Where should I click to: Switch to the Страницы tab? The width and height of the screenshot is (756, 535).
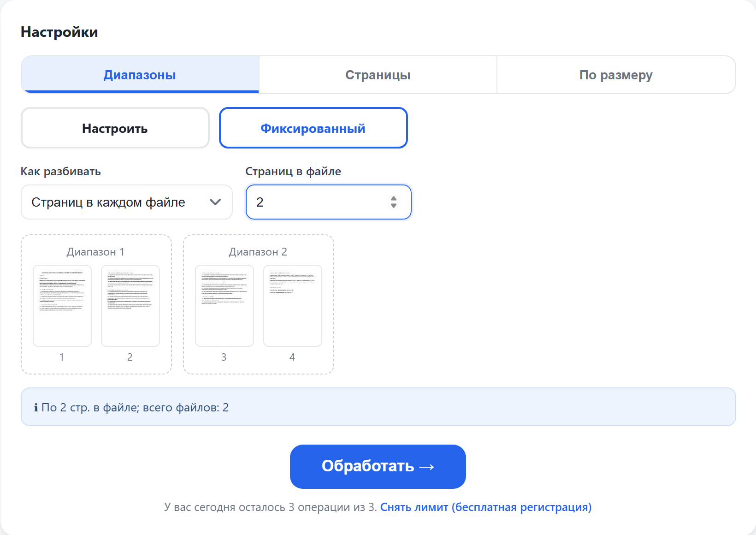click(378, 75)
